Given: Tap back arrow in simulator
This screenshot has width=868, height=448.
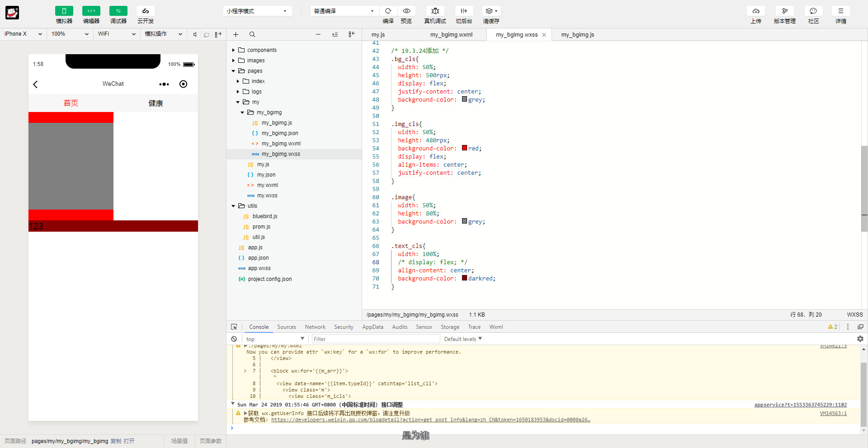Looking at the screenshot, I should pos(35,84).
